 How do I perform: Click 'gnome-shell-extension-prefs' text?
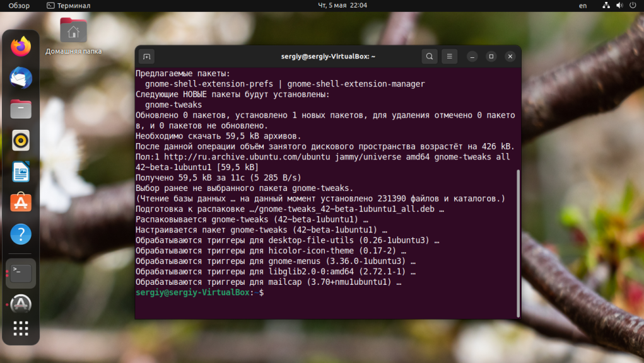(x=209, y=84)
